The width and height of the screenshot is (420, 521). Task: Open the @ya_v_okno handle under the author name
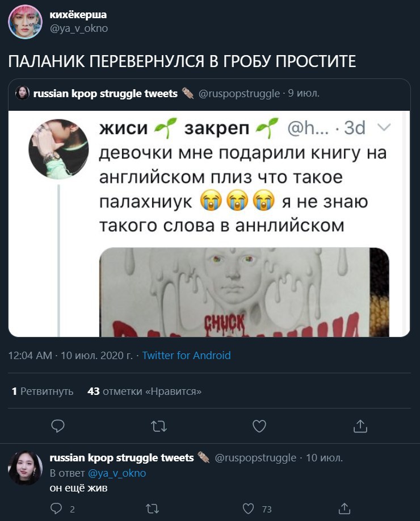[x=79, y=28]
